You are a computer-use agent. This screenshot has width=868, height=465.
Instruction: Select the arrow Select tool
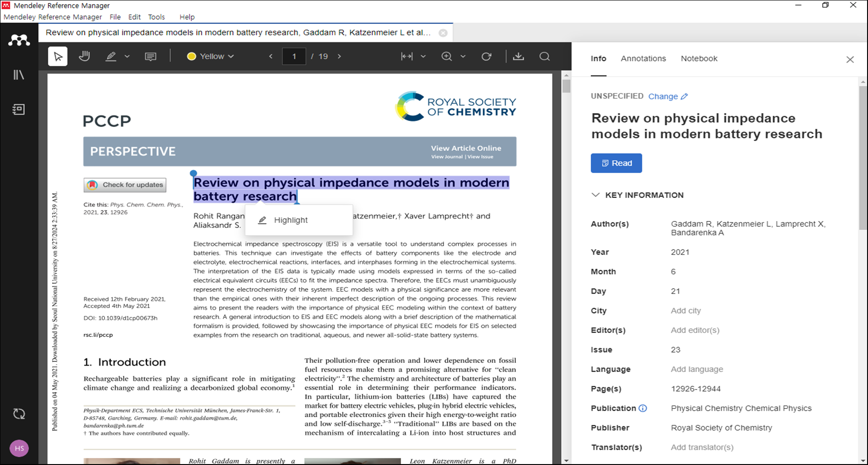[x=58, y=56]
